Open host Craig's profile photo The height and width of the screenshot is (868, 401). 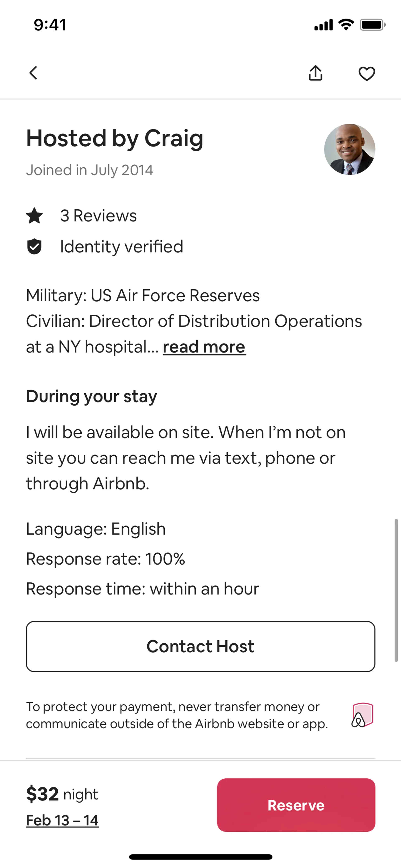[x=349, y=149]
